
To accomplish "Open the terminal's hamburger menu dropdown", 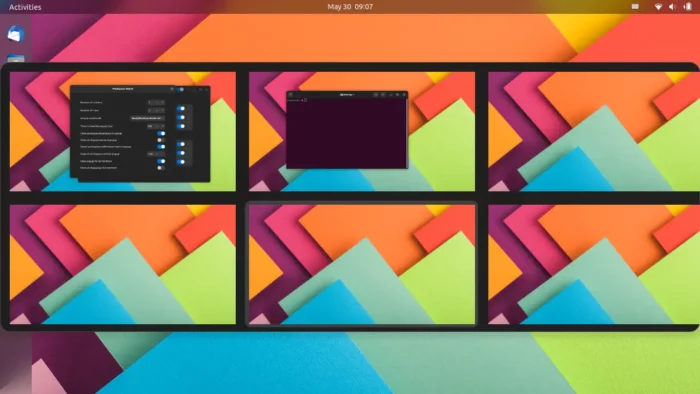I will click(x=383, y=95).
